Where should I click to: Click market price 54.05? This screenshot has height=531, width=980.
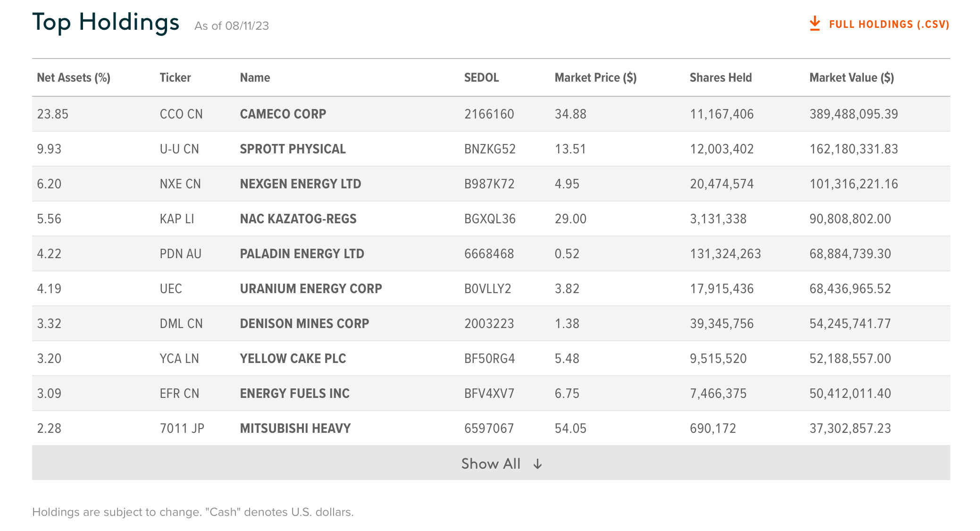[x=570, y=429]
